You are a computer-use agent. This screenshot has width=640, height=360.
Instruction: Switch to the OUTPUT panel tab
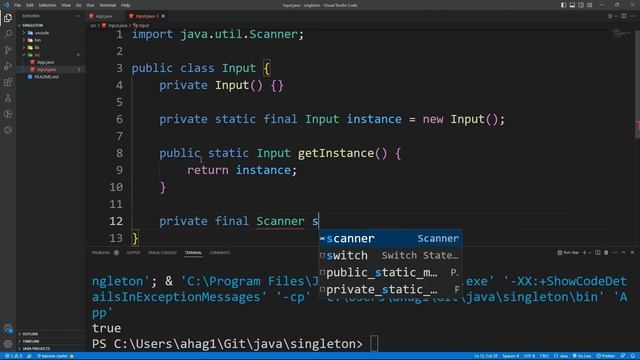click(x=133, y=253)
